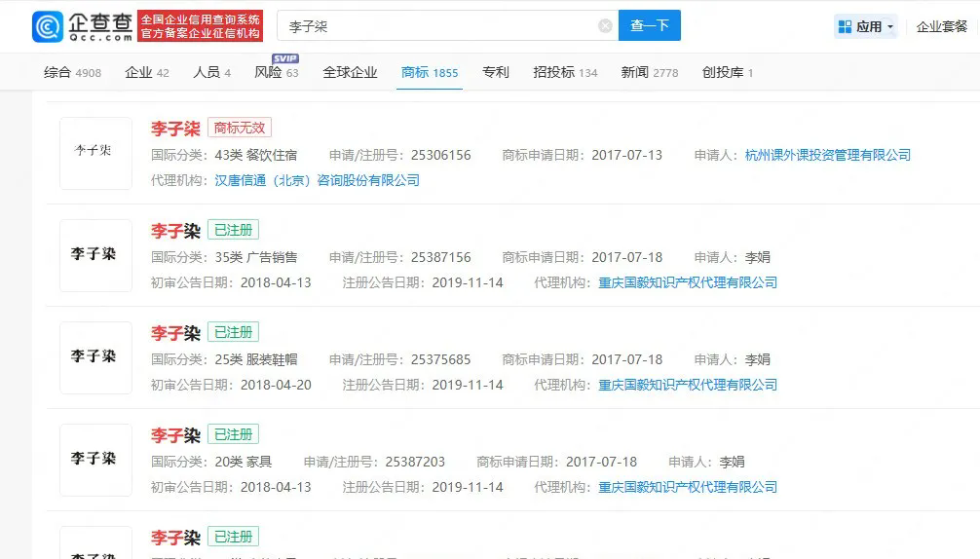980x559 pixels.
Task: Open trademark thumbnail for 35类 广告销售 entry
Action: (x=95, y=255)
